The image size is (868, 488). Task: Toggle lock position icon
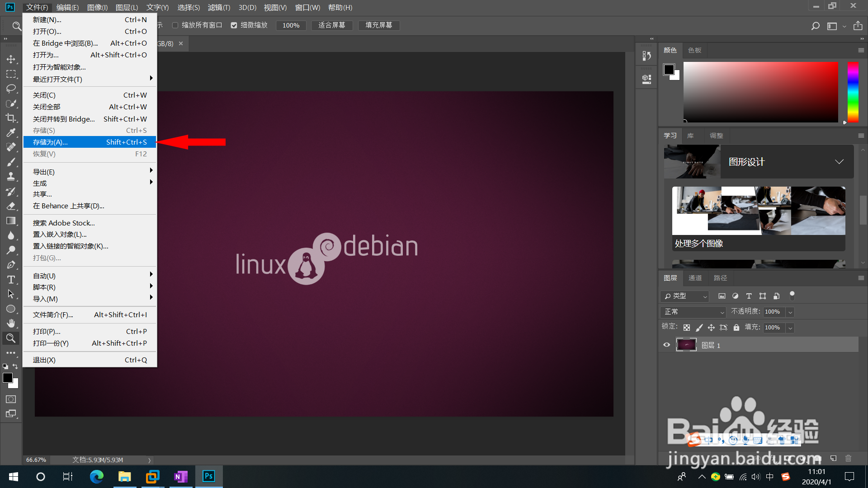coord(711,328)
